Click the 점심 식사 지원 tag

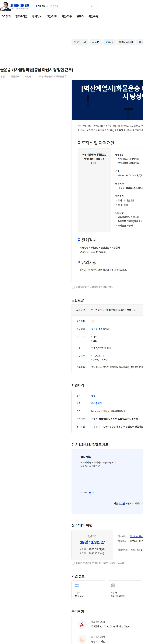click(x=126, y=42)
